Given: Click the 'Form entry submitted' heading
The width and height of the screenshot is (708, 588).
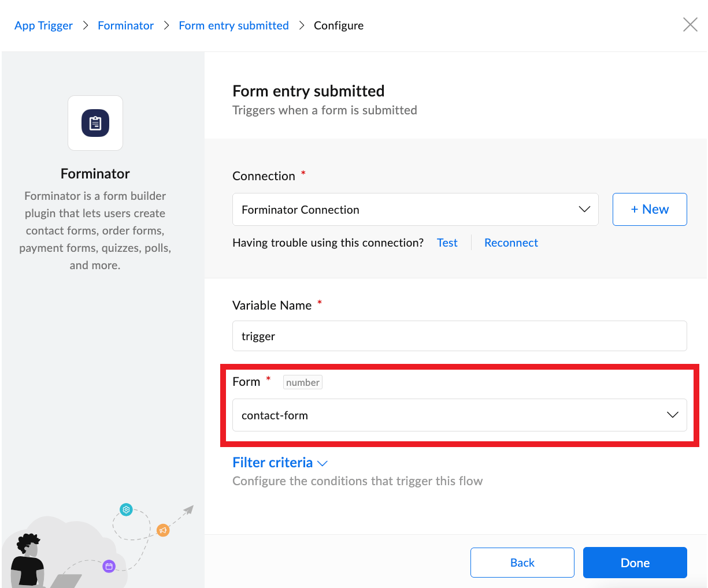Looking at the screenshot, I should pos(308,91).
